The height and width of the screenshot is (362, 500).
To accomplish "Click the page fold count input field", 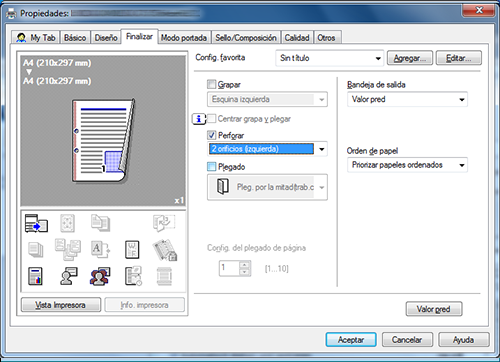I will pos(229,268).
